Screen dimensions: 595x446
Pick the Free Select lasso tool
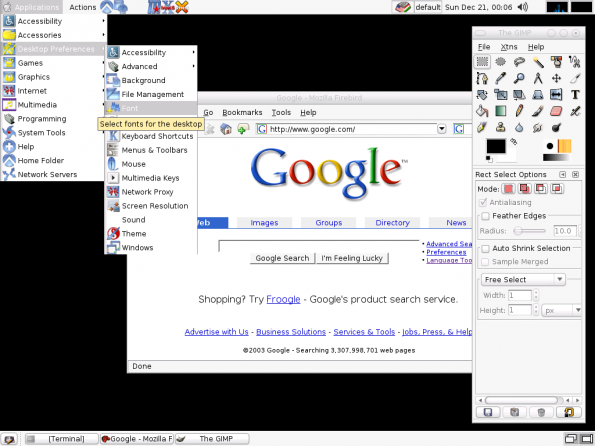click(x=519, y=61)
